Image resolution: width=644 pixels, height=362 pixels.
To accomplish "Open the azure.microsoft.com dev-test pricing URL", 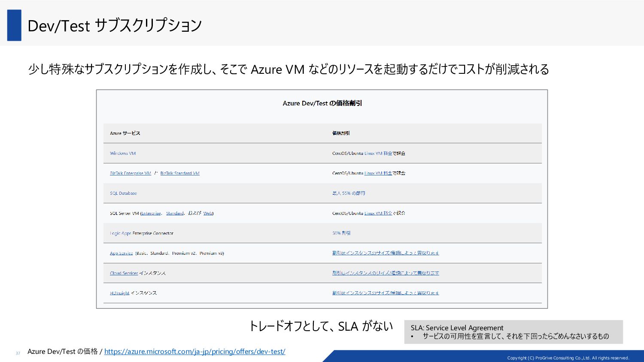I will [x=194, y=351].
